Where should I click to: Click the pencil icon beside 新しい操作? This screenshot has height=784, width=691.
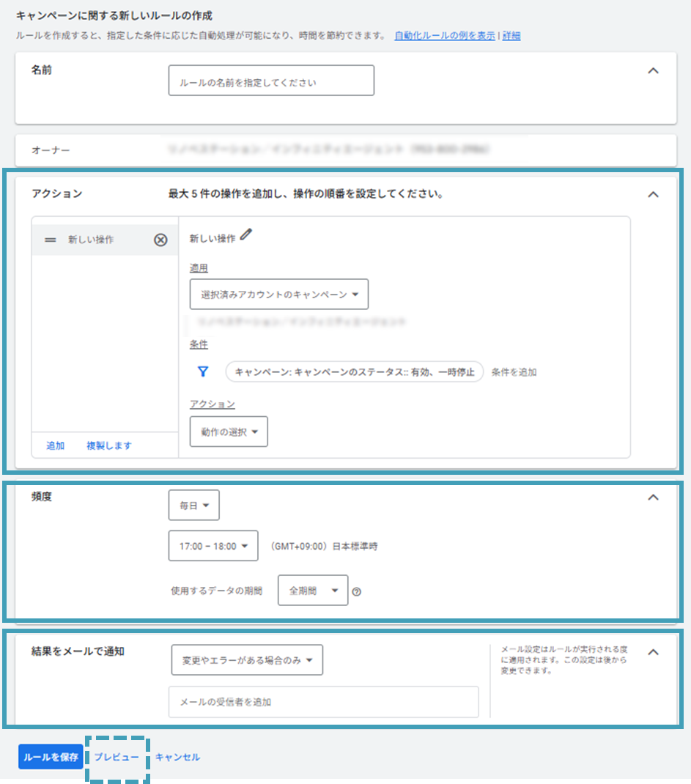[246, 234]
